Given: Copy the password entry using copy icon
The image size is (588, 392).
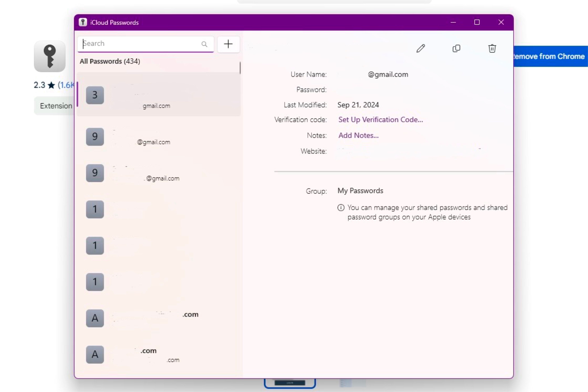Looking at the screenshot, I should pyautogui.click(x=456, y=48).
